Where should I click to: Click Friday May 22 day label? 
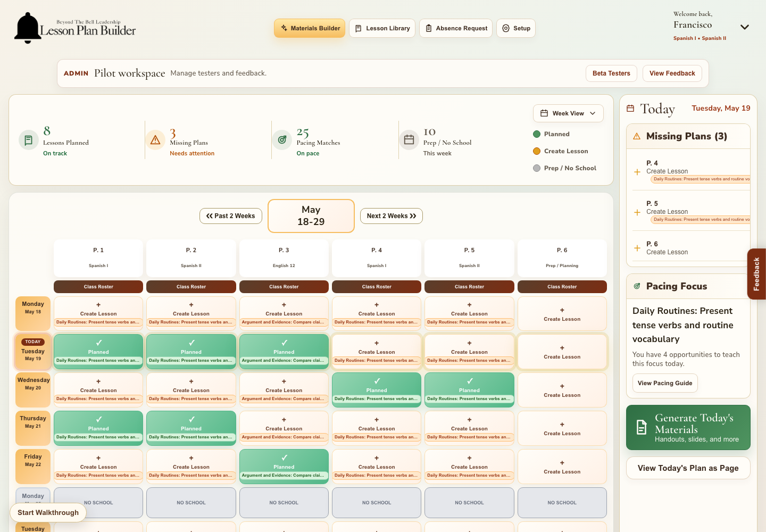click(x=33, y=467)
